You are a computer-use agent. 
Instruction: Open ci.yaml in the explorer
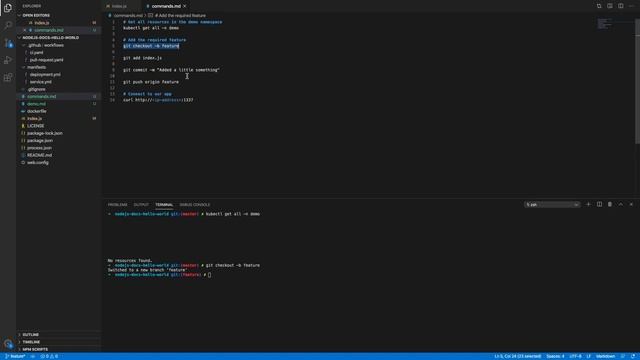click(37, 53)
